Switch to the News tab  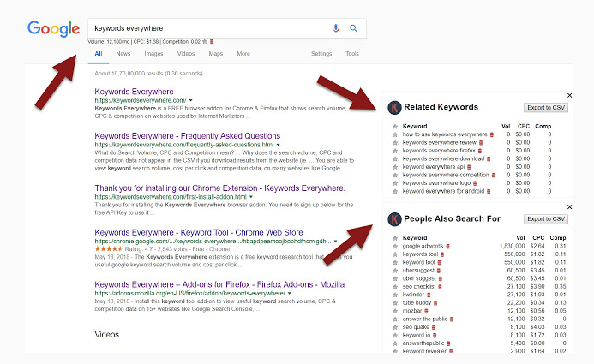(x=123, y=54)
